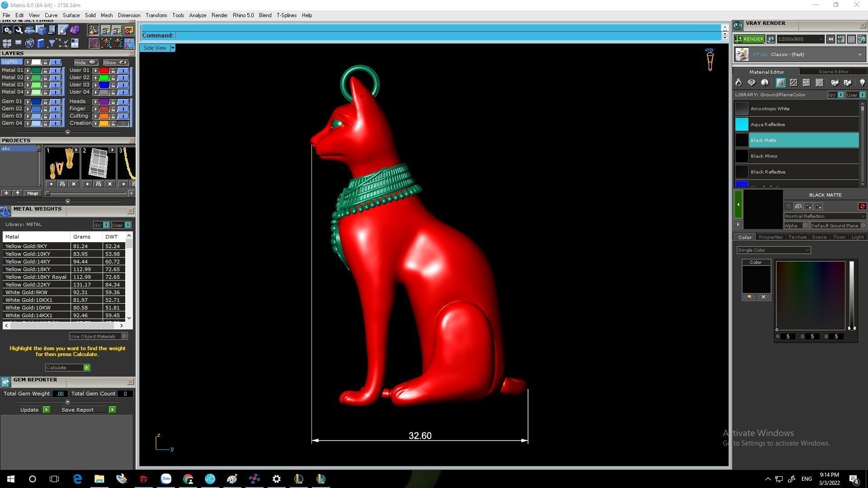Switch to the Texture tab
The image size is (868, 488).
(x=797, y=237)
